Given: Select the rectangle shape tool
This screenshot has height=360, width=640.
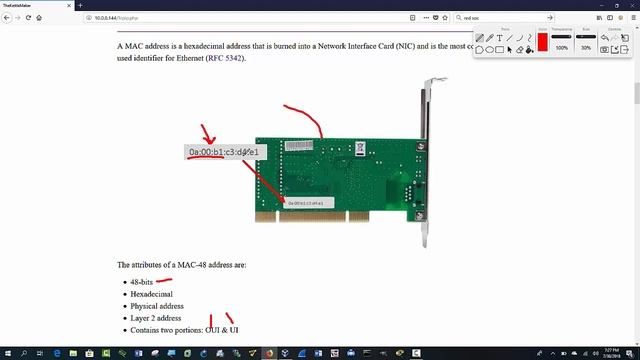Looking at the screenshot, I should click(499, 50).
